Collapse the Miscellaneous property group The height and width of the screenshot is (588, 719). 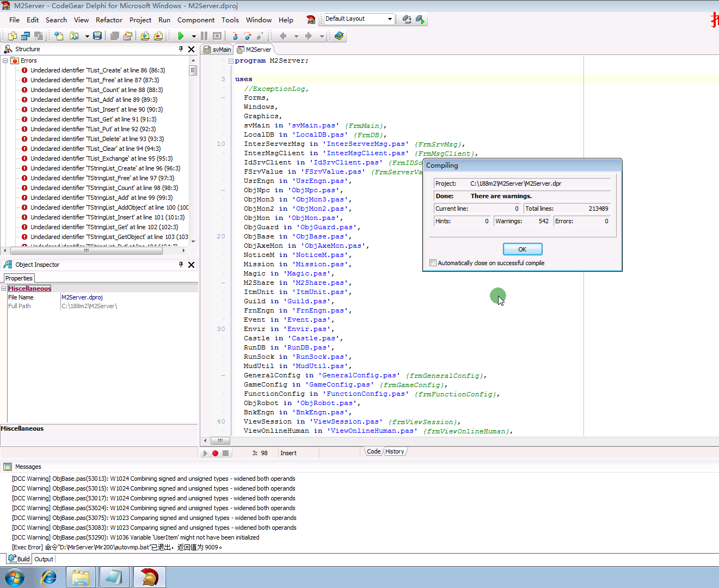pos(3,289)
